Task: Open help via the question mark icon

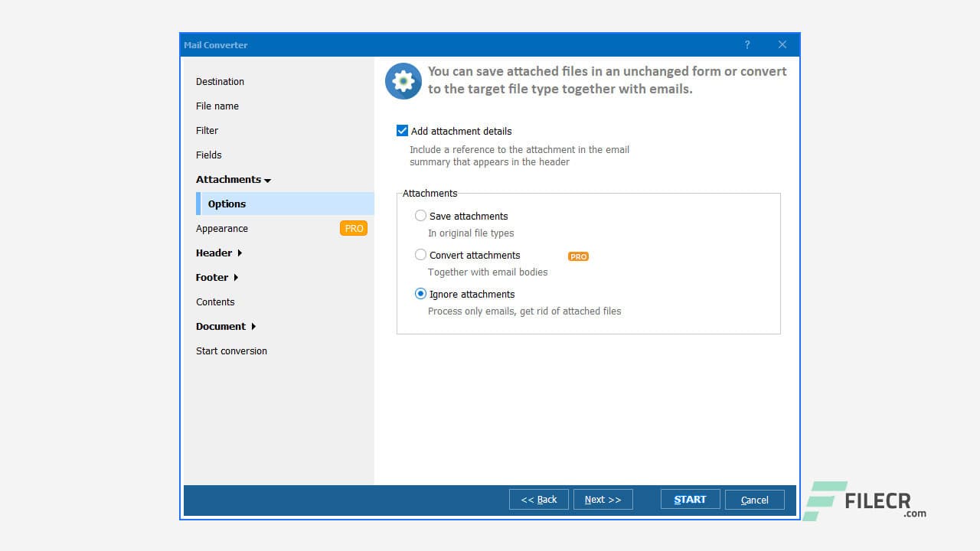Action: (x=747, y=44)
